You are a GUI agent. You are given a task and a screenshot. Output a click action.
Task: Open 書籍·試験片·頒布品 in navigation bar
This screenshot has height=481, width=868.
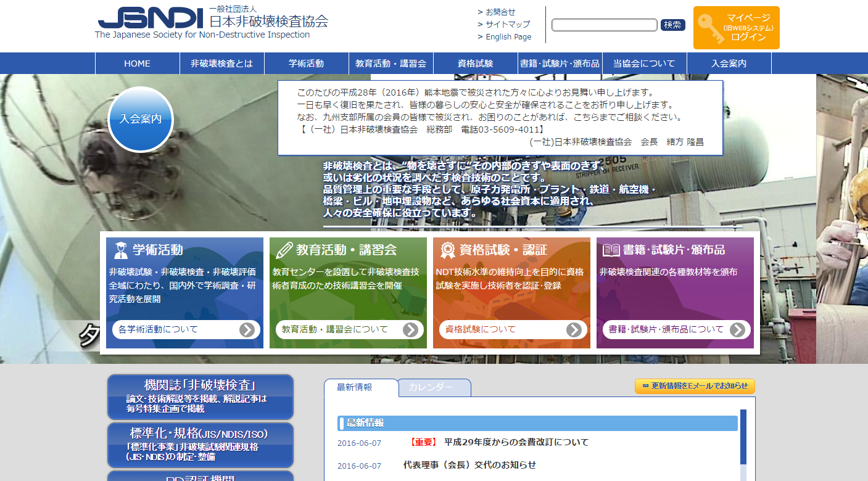pyautogui.click(x=560, y=64)
